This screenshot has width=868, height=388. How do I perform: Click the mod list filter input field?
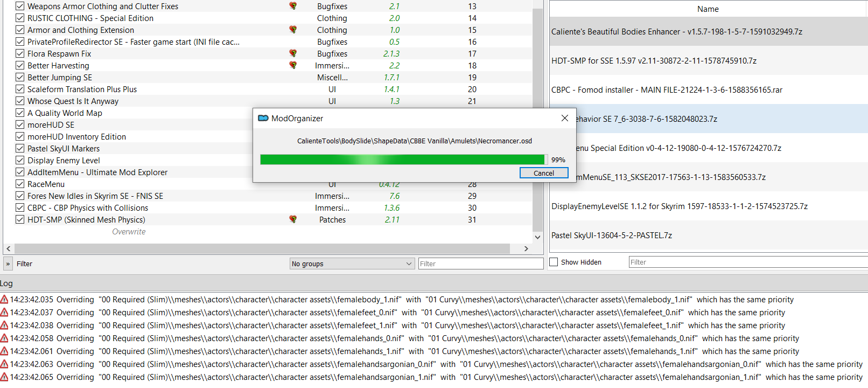click(x=481, y=264)
